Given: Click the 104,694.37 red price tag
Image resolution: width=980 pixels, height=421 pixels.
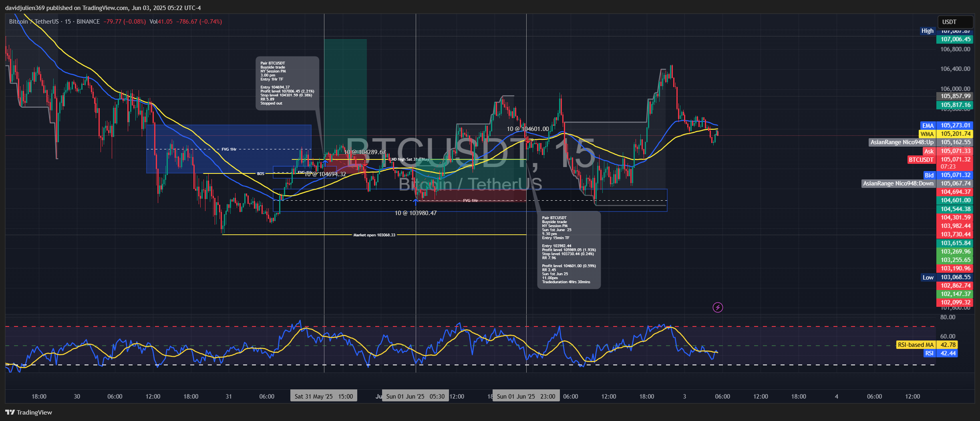Looking at the screenshot, I should [955, 192].
